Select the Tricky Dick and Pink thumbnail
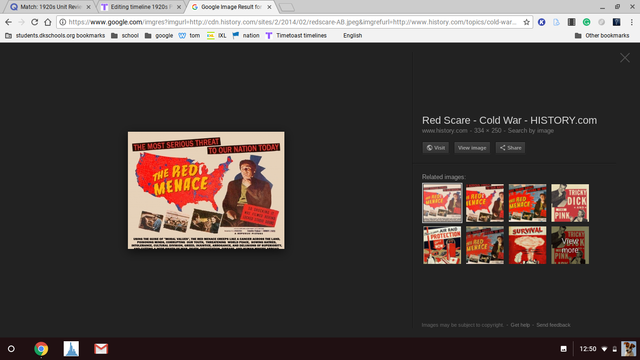 570,203
